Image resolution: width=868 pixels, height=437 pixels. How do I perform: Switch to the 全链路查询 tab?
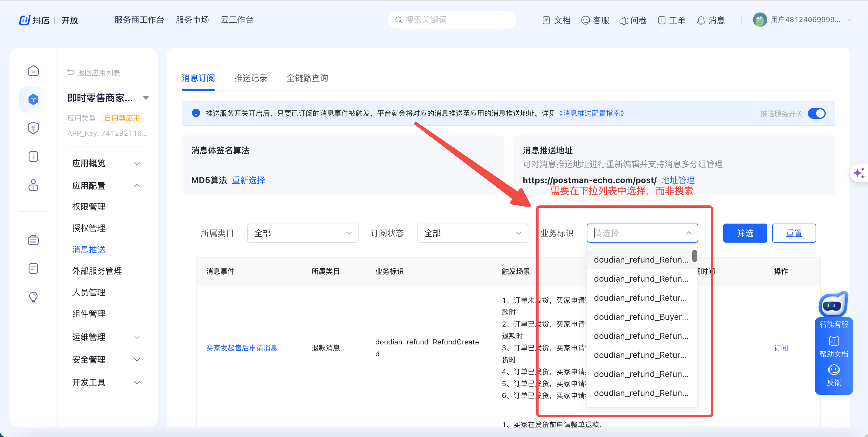307,78
